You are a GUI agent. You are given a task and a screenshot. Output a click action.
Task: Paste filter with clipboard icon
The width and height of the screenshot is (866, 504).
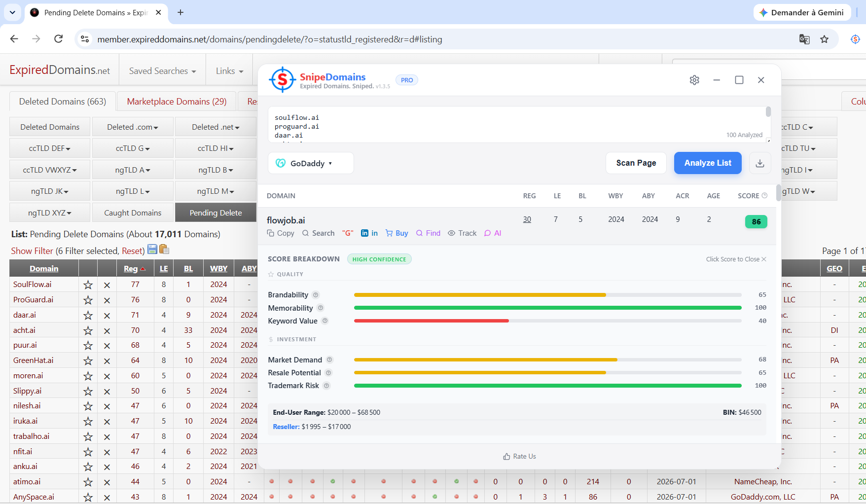pos(164,250)
